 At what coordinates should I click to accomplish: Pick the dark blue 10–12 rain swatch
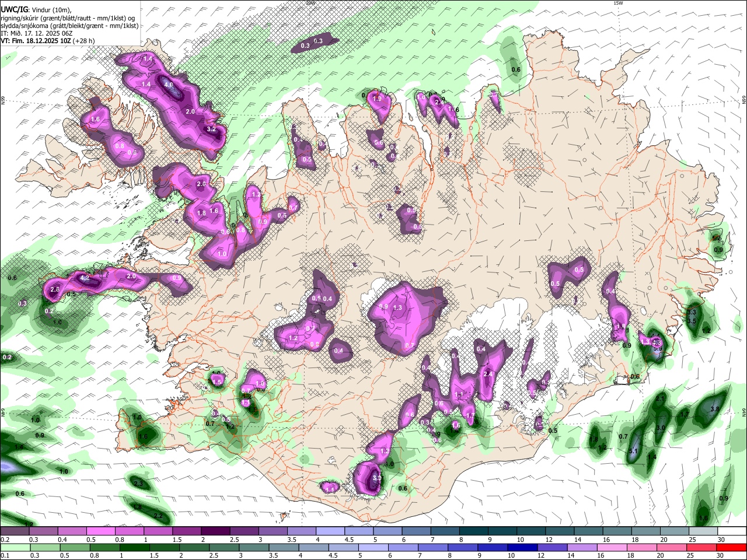521,547
